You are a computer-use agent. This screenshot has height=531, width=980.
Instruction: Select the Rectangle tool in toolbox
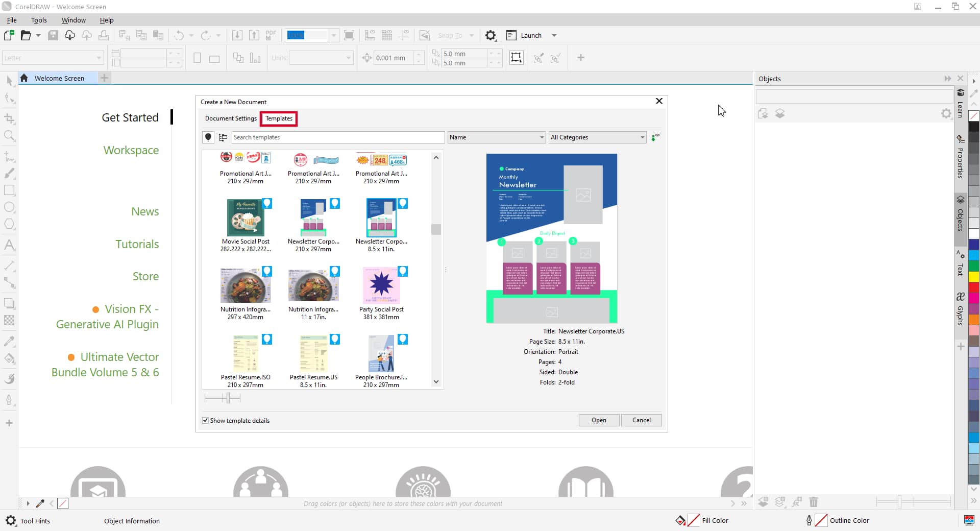click(9, 190)
